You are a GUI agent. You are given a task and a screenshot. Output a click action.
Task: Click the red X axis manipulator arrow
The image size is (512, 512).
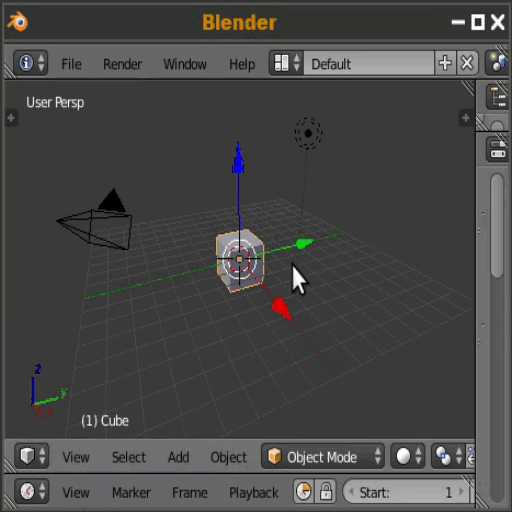pyautogui.click(x=281, y=308)
